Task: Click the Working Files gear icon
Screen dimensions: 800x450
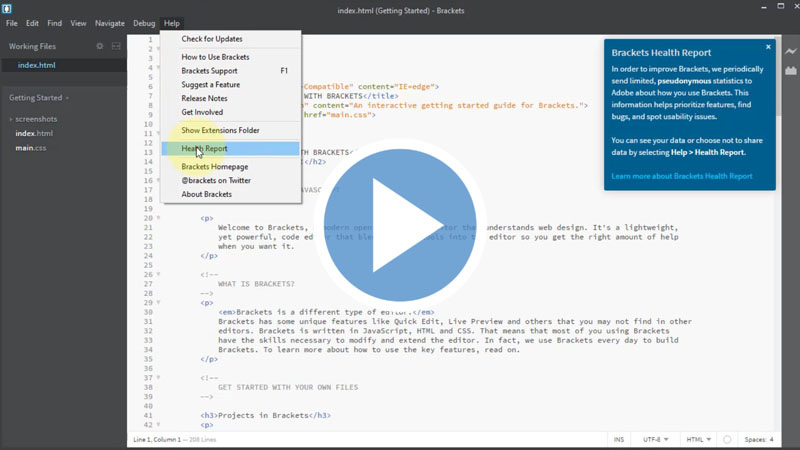Action: click(99, 46)
